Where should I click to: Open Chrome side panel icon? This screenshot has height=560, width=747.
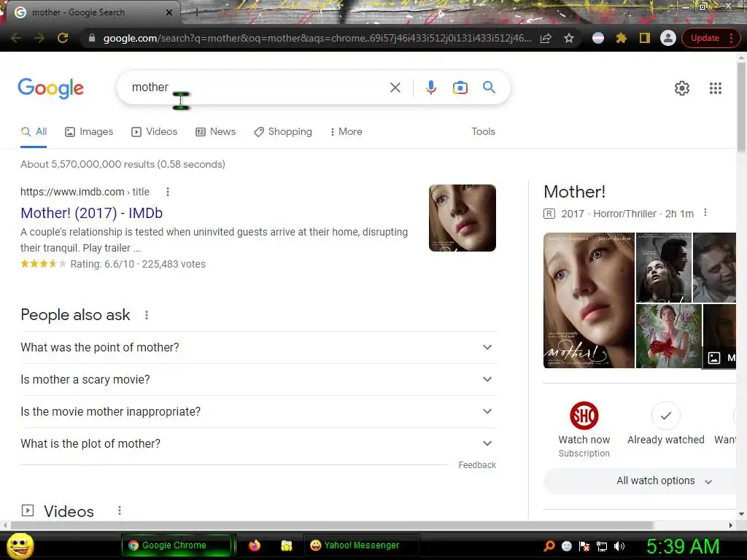[x=644, y=38]
